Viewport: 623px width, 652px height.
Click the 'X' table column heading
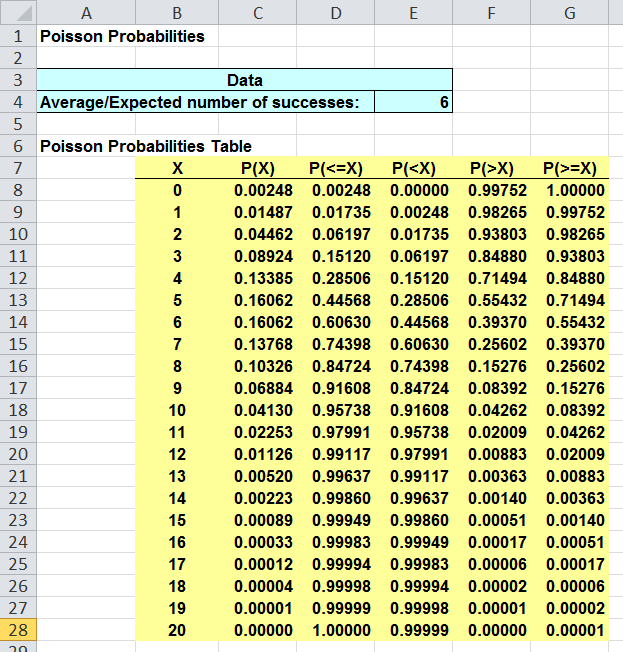[177, 168]
